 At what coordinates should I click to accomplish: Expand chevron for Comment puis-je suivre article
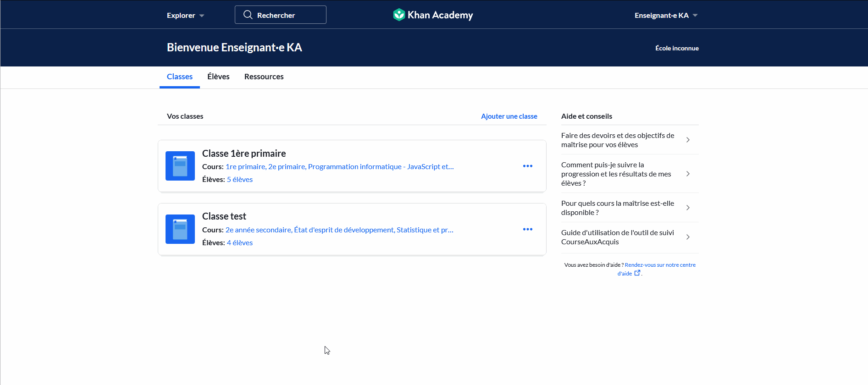click(688, 174)
